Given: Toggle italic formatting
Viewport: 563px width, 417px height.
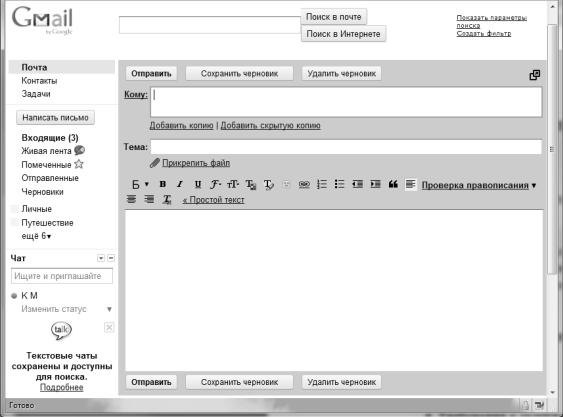Looking at the screenshot, I should [x=180, y=184].
